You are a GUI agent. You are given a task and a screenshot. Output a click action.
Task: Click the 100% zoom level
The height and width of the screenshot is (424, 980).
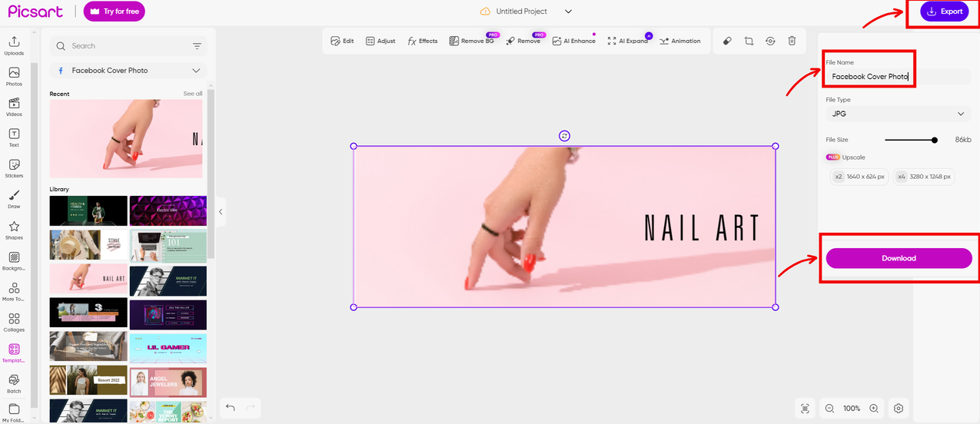point(852,409)
